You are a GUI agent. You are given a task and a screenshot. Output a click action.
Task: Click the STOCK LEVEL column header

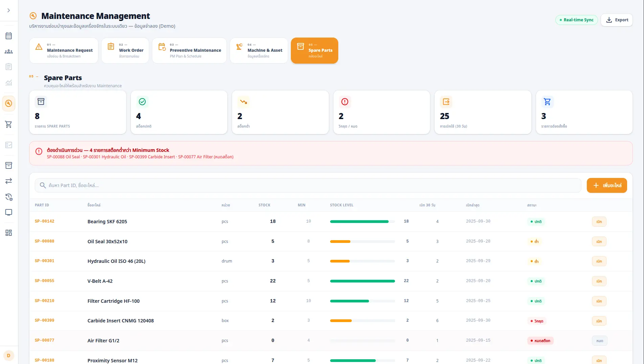[341, 205]
